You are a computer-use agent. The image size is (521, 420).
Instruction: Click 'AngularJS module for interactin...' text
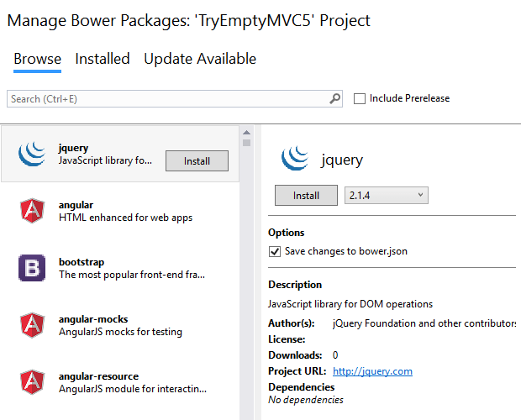click(133, 389)
